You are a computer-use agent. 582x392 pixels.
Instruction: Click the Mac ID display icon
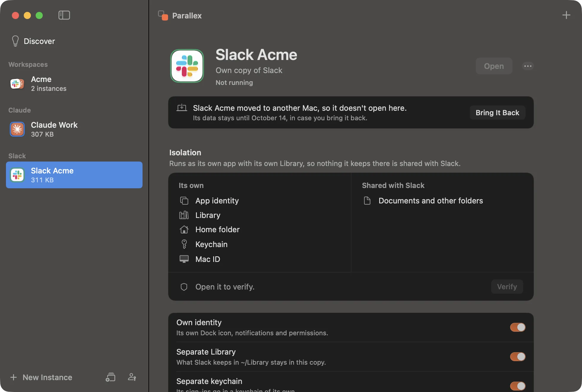[184, 259]
